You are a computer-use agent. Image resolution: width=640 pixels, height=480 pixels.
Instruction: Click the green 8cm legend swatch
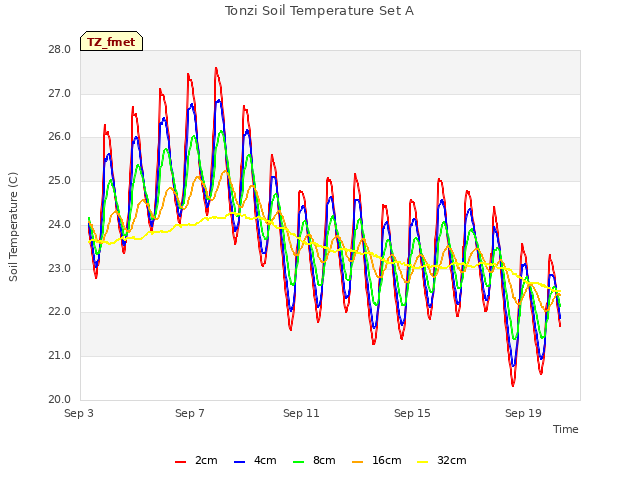point(299,462)
